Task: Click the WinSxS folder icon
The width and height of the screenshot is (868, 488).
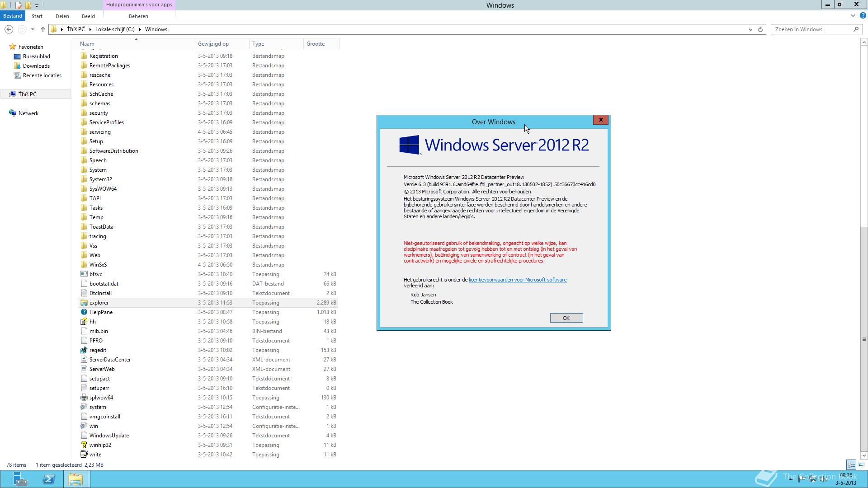Action: tap(84, 265)
